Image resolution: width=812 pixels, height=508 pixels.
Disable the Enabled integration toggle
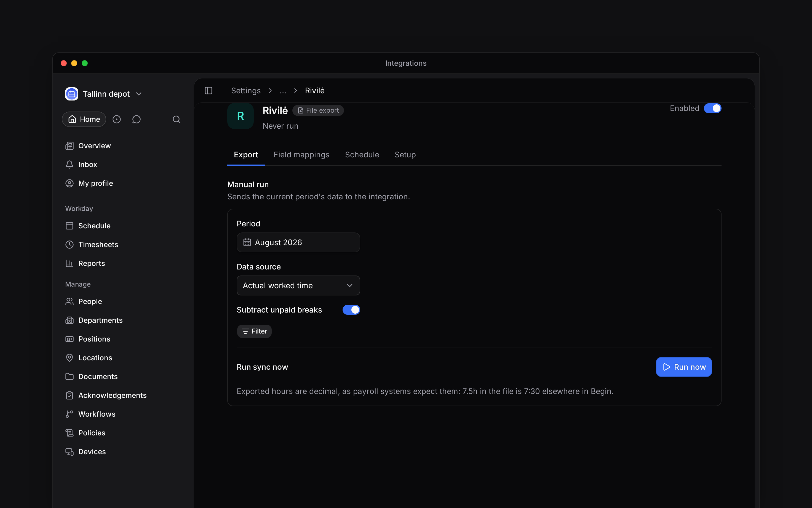tap(712, 109)
